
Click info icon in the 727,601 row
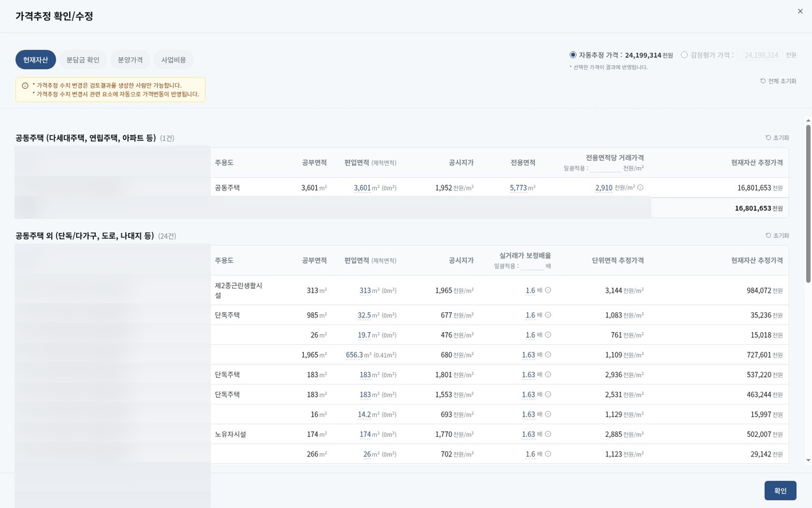[548, 355]
